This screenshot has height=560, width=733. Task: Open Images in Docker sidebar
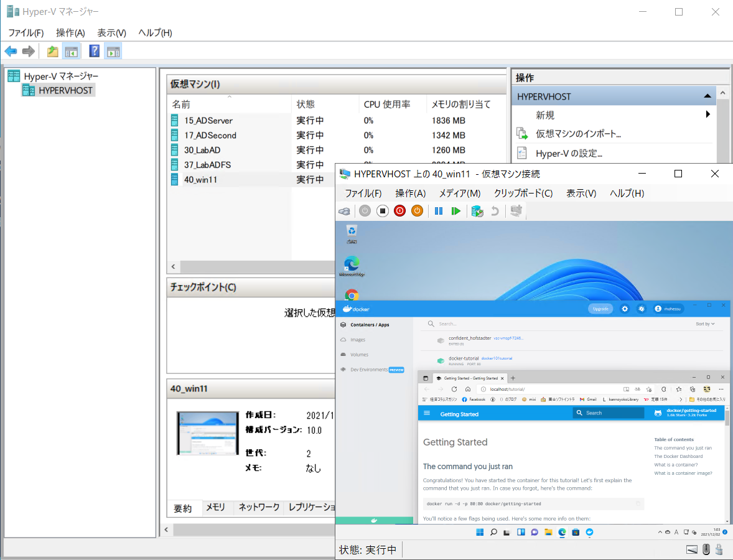358,340
